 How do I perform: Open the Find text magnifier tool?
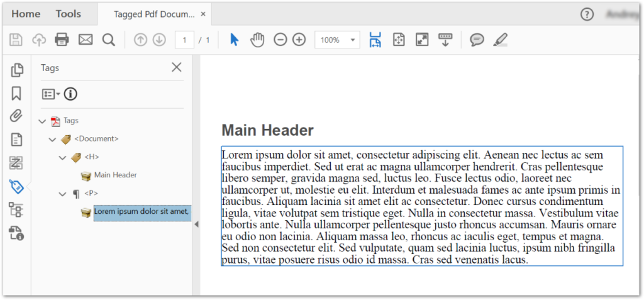pos(108,40)
